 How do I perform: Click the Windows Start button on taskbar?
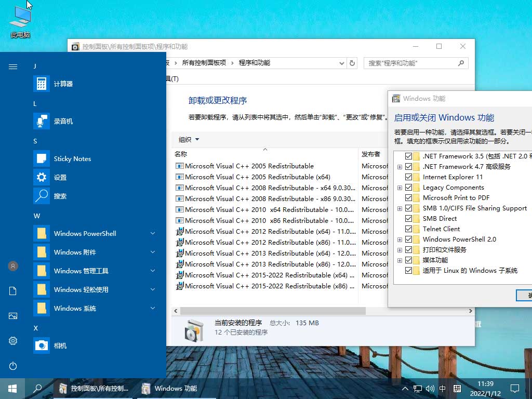(12, 389)
